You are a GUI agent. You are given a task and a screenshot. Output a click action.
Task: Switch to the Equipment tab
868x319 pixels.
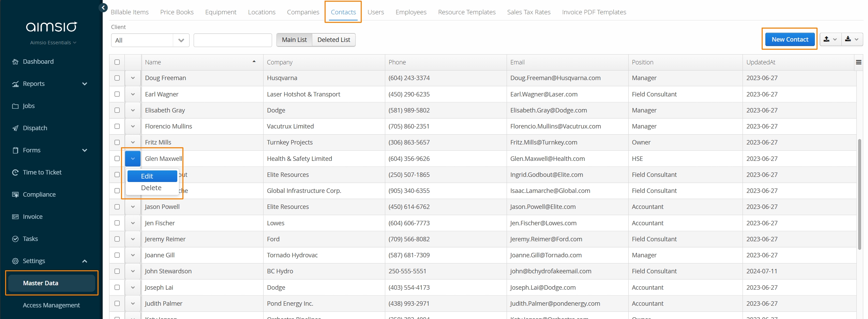(x=221, y=12)
